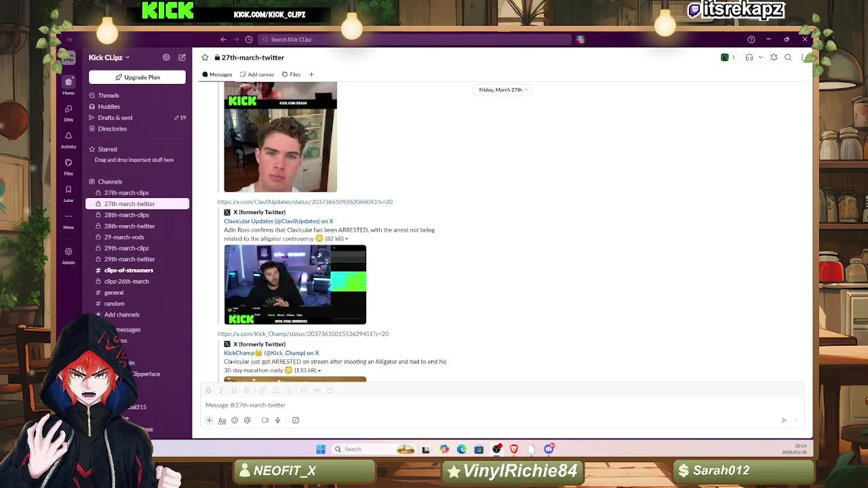Search within the channel using magnifier icon

(x=788, y=58)
